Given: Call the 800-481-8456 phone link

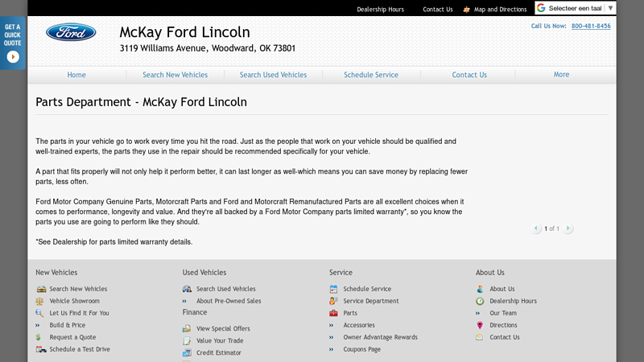Looking at the screenshot, I should point(591,26).
